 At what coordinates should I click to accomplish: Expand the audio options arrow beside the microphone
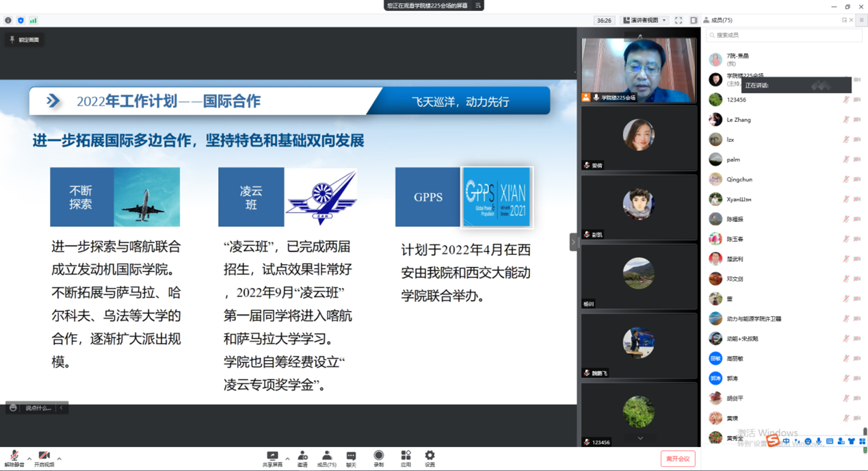tap(29, 459)
